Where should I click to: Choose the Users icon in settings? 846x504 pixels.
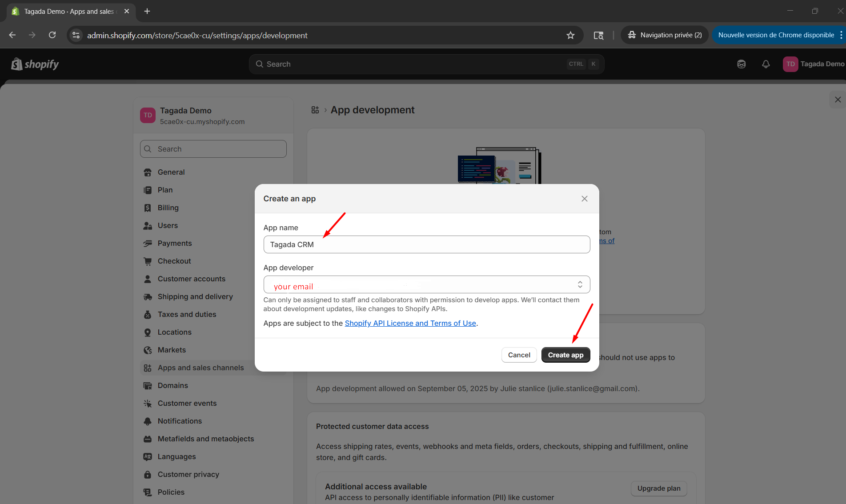pos(148,226)
